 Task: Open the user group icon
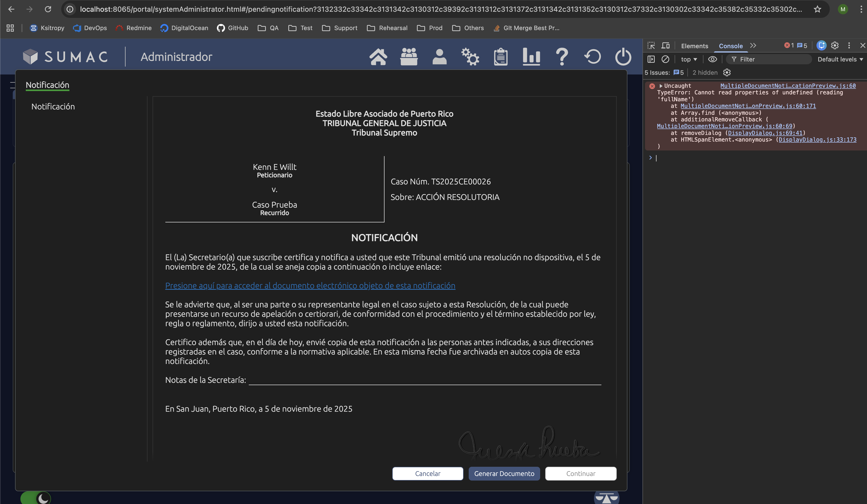pyautogui.click(x=409, y=57)
